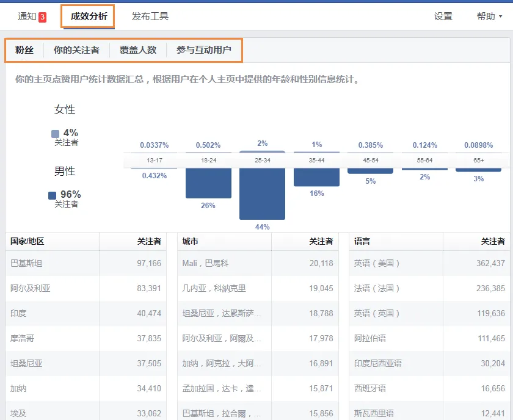This screenshot has height=420, width=513.
Task: Click the follower count 20,118
Action: point(321,263)
